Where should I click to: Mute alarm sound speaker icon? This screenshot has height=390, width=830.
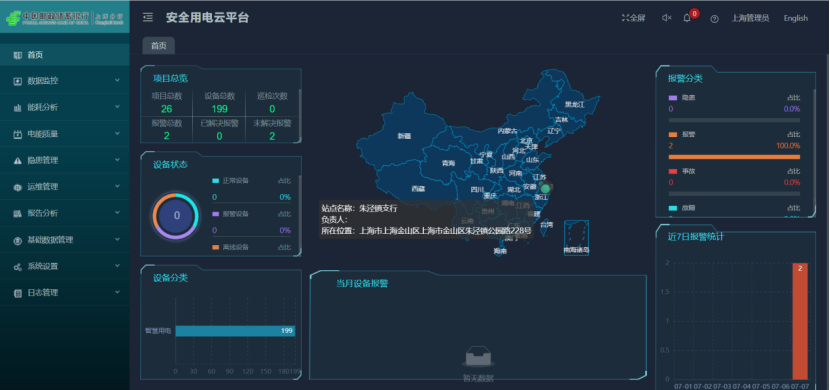pos(666,18)
